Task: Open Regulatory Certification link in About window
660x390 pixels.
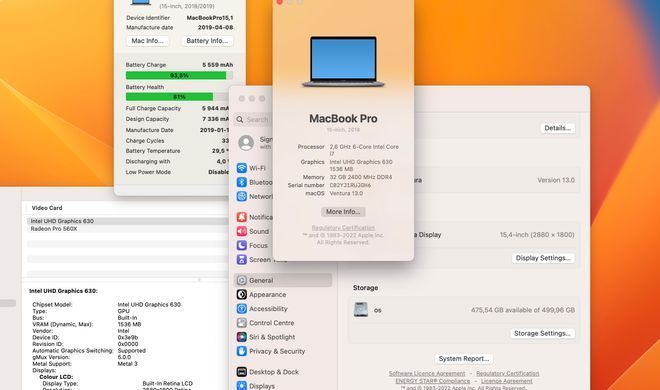Action: [x=343, y=228]
